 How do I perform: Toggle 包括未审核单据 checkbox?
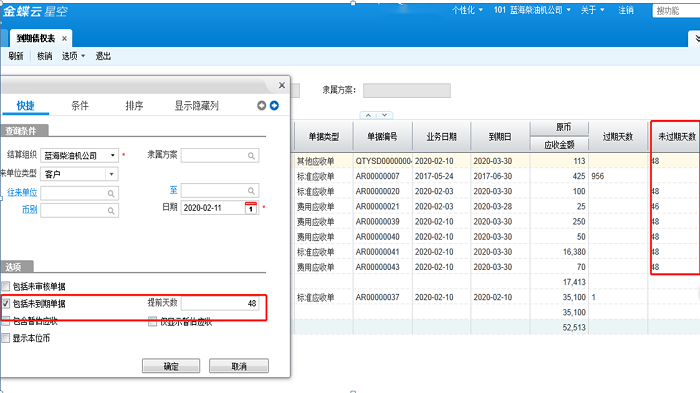click(6, 286)
